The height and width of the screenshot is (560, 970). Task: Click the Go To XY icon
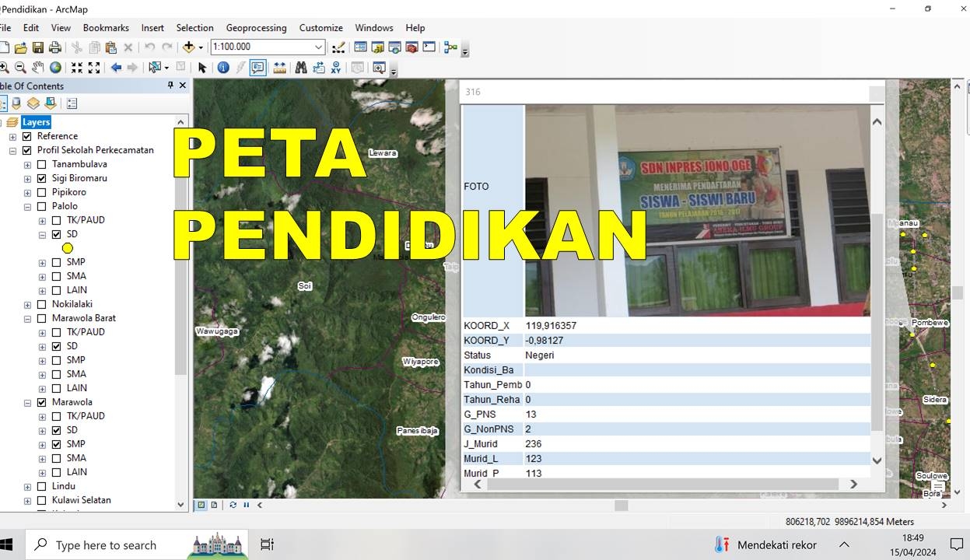[x=336, y=68]
